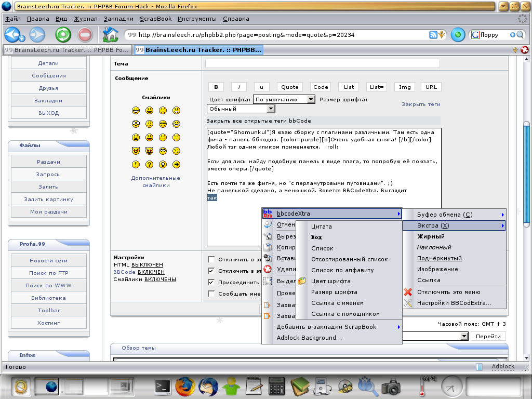Viewport: 532px width, 399px height.
Task: Go back with the blue Back arrow
Action: [x=12, y=35]
